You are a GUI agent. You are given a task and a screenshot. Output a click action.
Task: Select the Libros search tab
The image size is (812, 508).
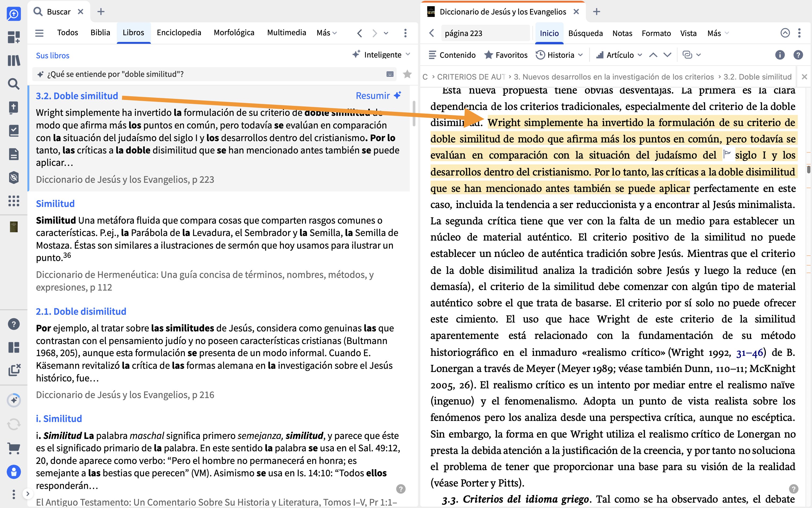(x=133, y=33)
